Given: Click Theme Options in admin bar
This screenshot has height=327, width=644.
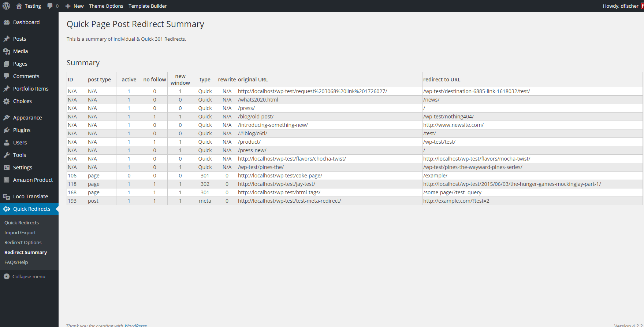Looking at the screenshot, I should 106,6.
